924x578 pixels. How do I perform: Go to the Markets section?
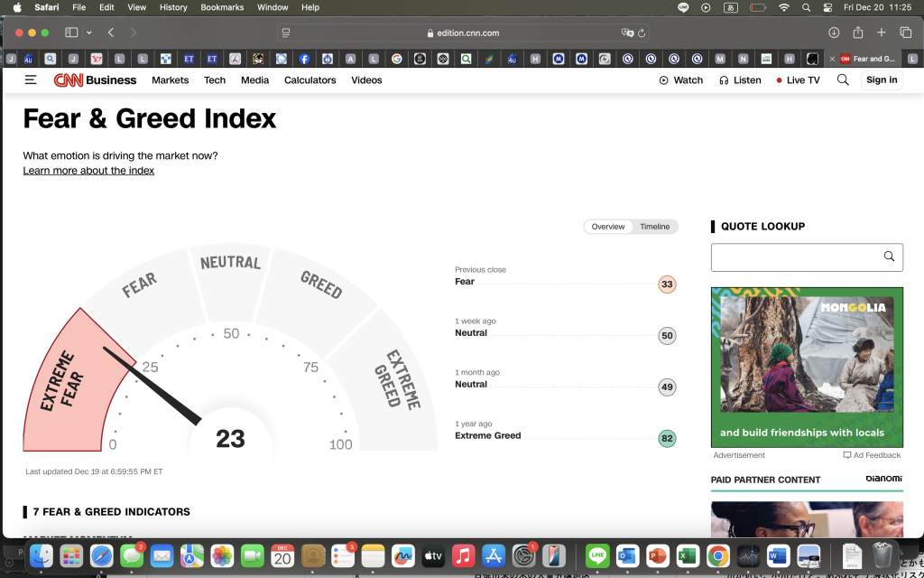click(170, 80)
